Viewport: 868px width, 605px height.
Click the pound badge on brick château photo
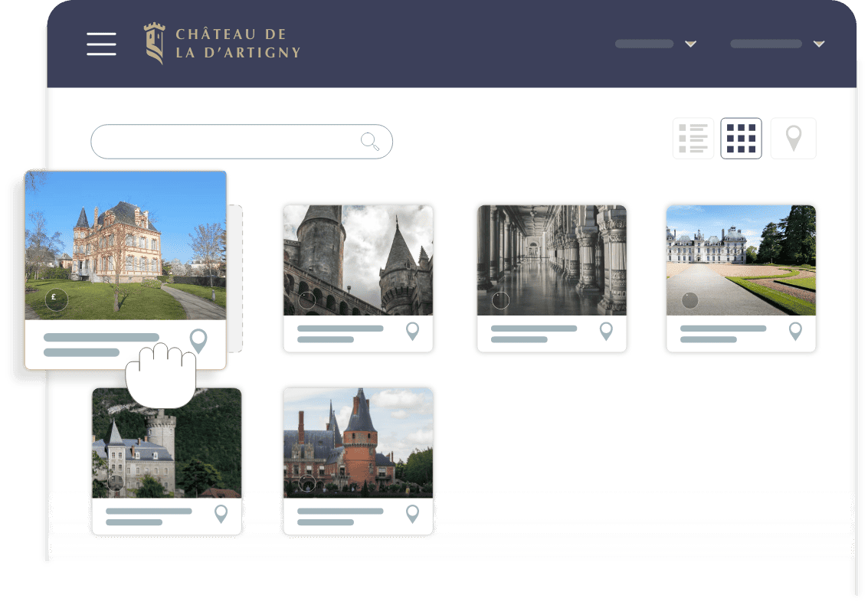(56, 300)
